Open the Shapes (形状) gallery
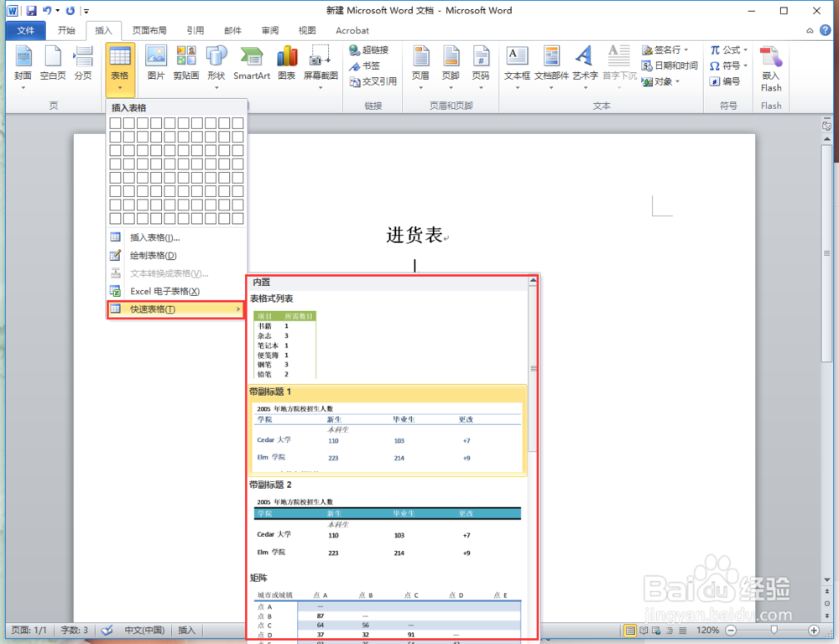This screenshot has width=839, height=644. coord(216,67)
